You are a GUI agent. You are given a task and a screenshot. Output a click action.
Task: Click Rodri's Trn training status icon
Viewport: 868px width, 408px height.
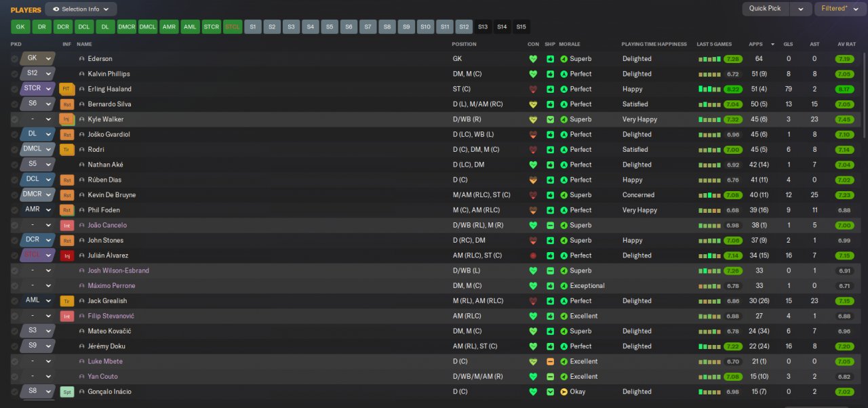pos(66,149)
